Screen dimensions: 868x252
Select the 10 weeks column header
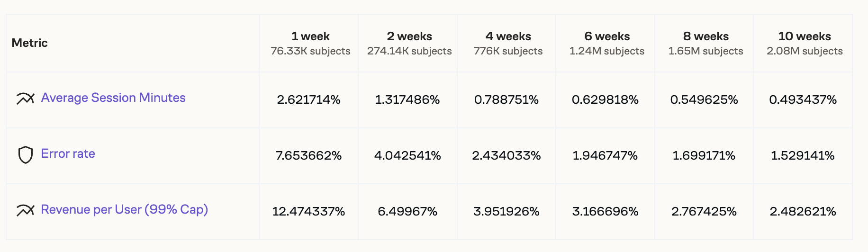coord(805,36)
